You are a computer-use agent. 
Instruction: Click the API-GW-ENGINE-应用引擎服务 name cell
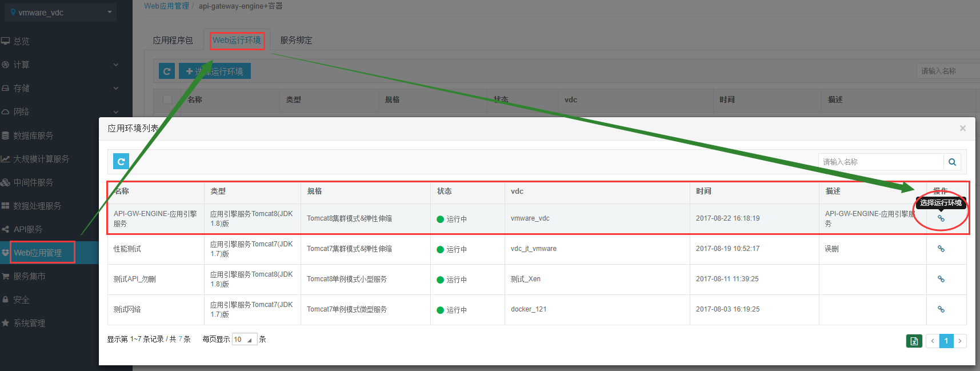155,218
